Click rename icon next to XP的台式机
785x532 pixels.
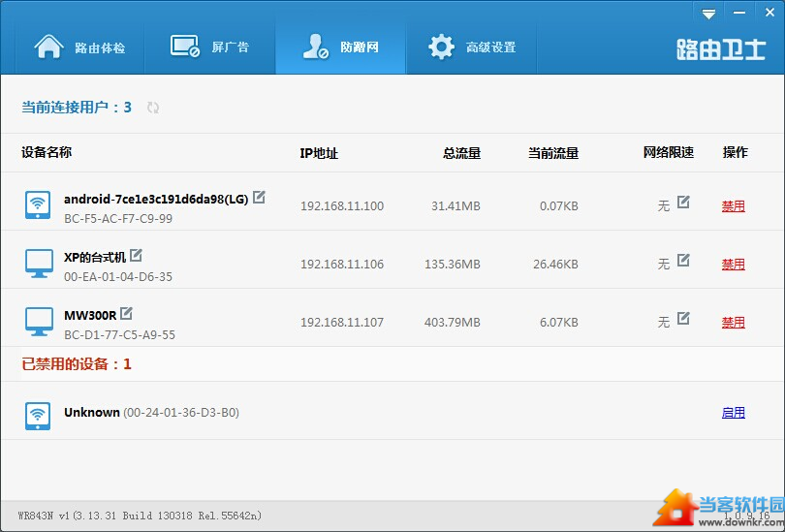[136, 256]
